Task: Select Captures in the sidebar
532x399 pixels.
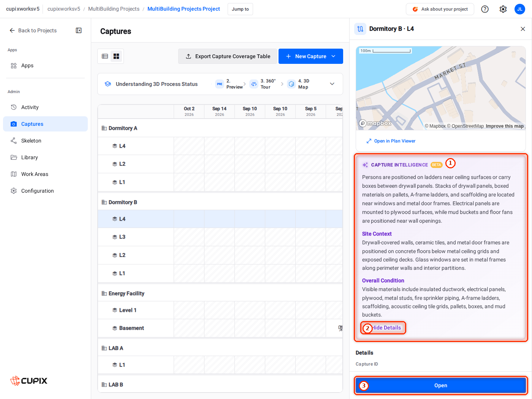Action: pos(46,124)
